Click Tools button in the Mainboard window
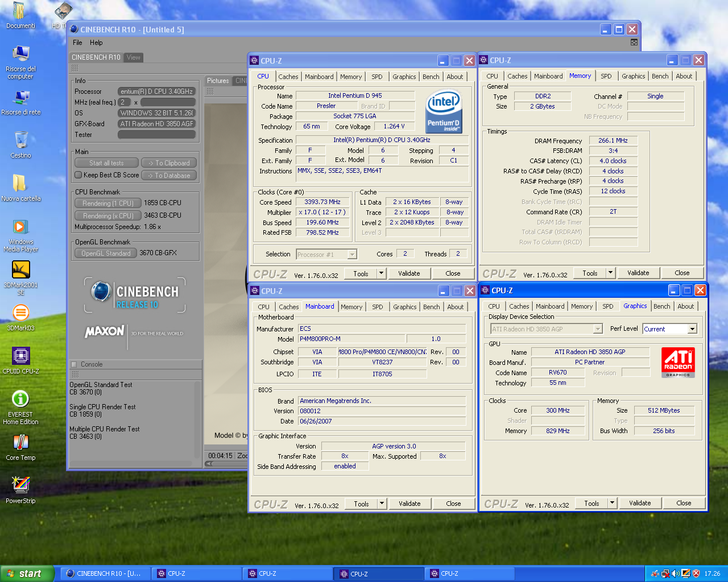 (x=361, y=504)
